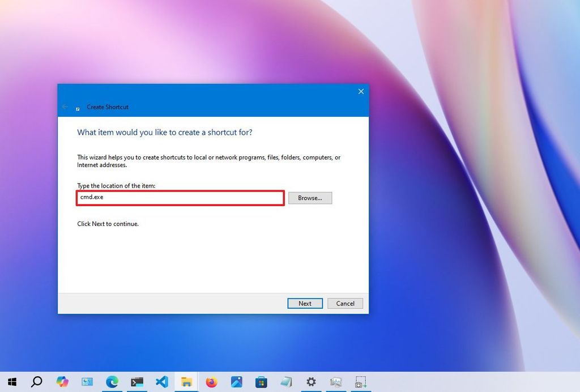The image size is (580, 392).
Task: Open File Explorer from the taskbar
Action: [x=186, y=382]
